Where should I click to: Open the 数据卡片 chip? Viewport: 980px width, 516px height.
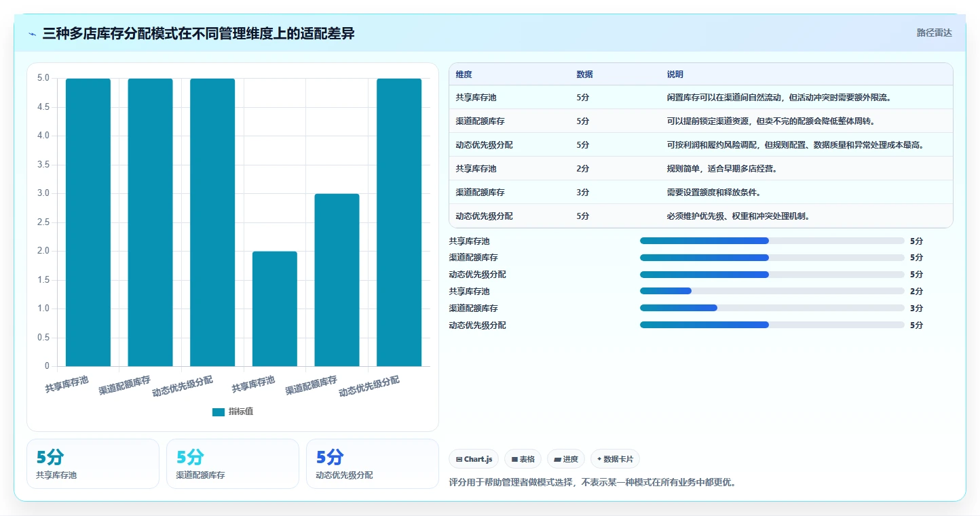(x=615, y=459)
